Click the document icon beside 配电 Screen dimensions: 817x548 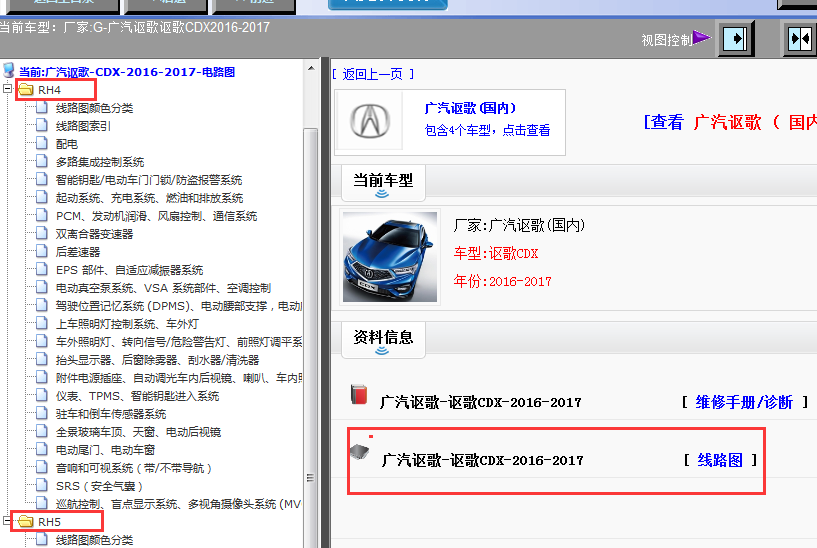[x=42, y=143]
